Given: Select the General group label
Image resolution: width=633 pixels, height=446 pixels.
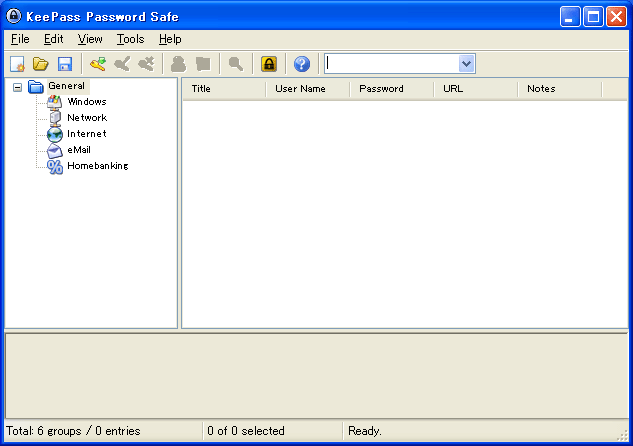Looking at the screenshot, I should (67, 86).
